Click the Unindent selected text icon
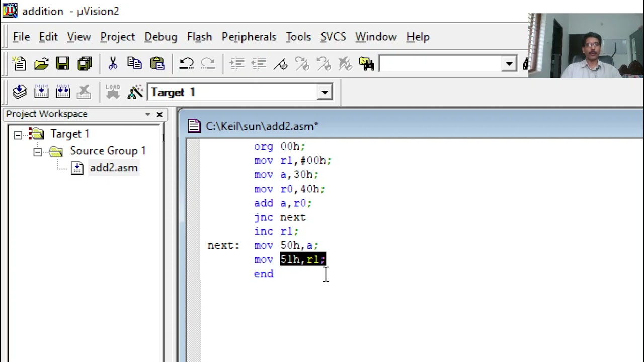Viewport: 644px width, 362px height. pyautogui.click(x=259, y=64)
